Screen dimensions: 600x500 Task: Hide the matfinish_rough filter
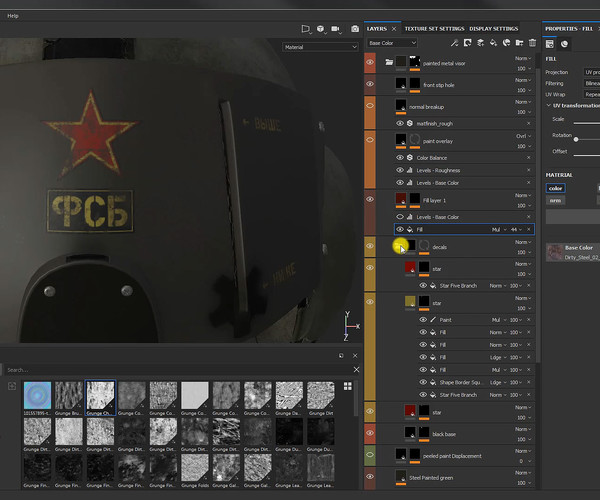pyautogui.click(x=400, y=123)
